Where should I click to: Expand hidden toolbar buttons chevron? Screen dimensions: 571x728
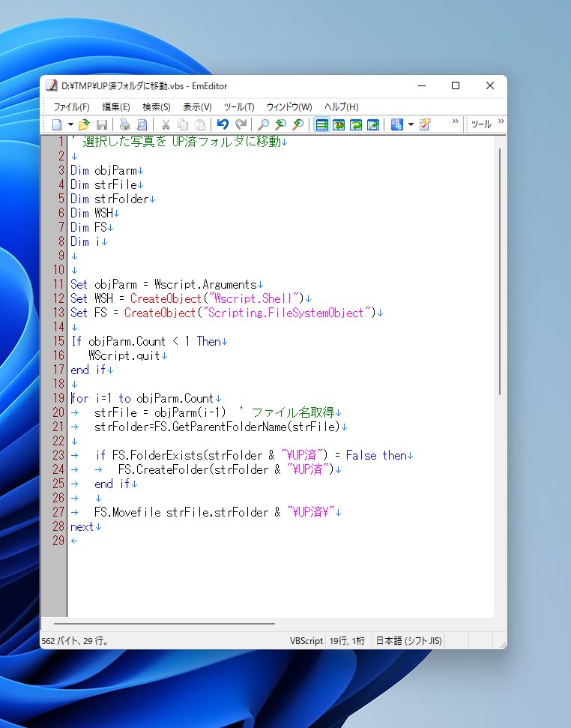456,121
